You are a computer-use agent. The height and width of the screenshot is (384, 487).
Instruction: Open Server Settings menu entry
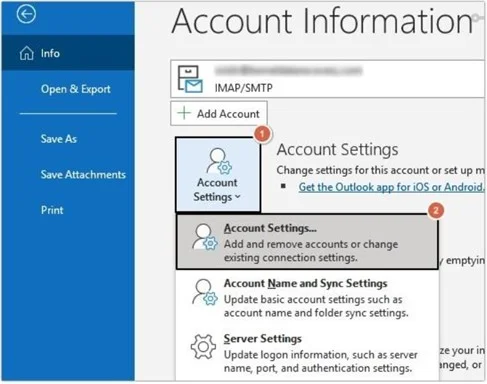pos(307,353)
